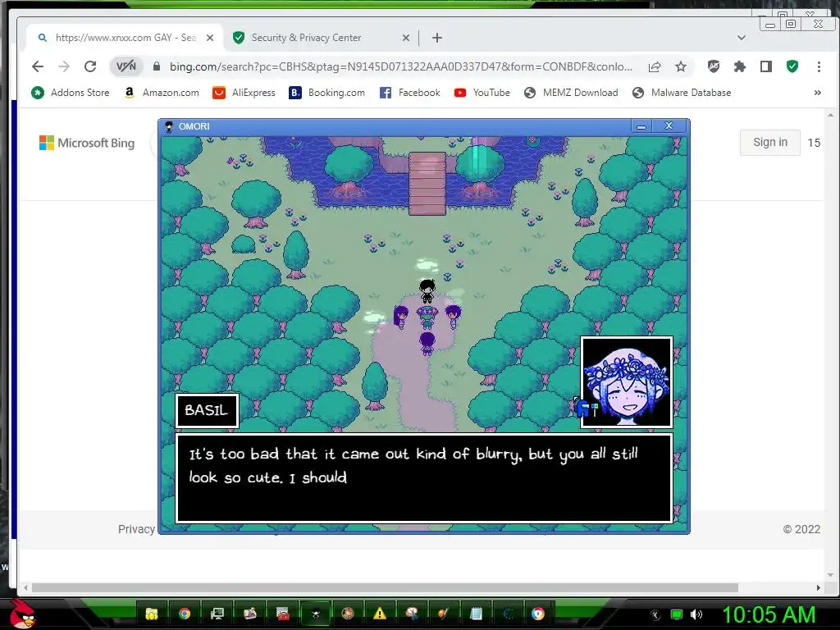Image resolution: width=840 pixels, height=630 pixels.
Task: Open the notepad taskbar icon
Action: click(x=476, y=614)
